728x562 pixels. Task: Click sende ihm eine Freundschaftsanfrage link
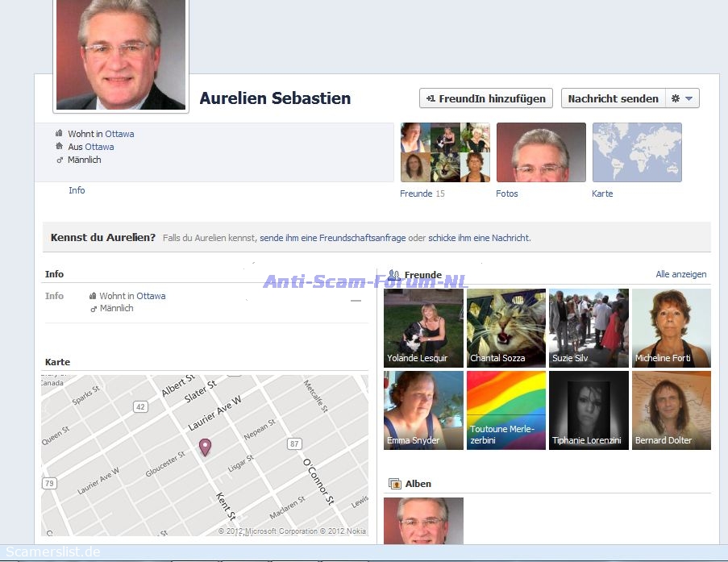332,238
